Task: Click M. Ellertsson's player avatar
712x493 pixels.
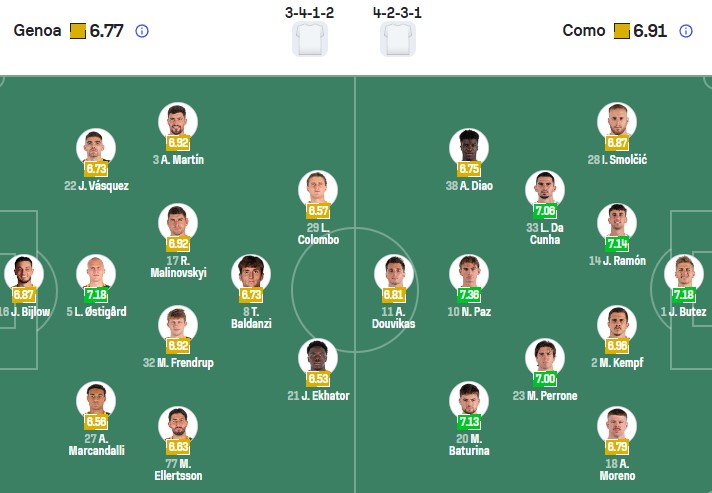Action: 178,425
